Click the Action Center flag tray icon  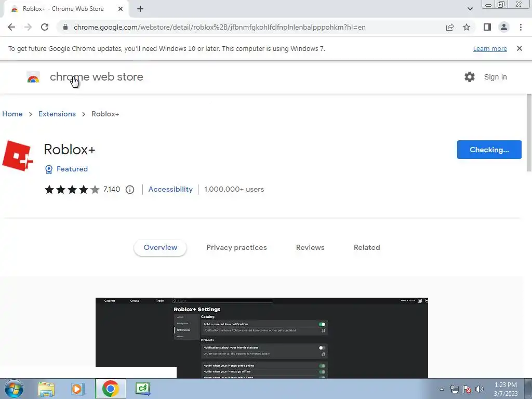467,389
